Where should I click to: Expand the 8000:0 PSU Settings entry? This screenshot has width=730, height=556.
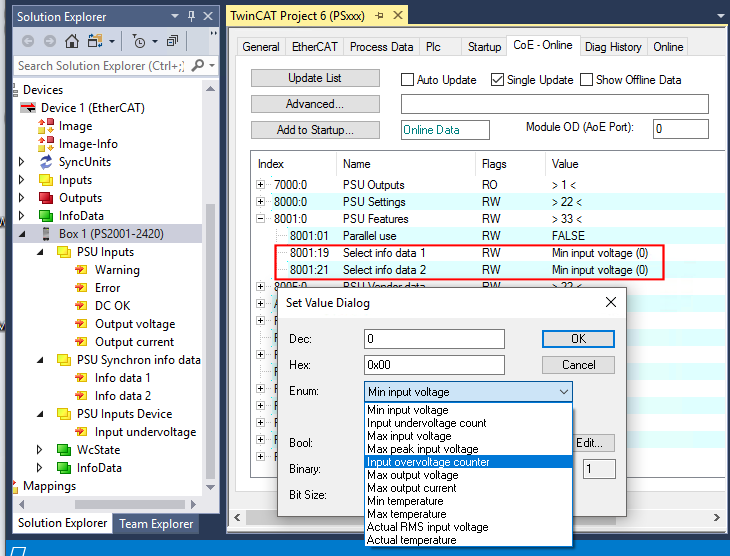261,202
